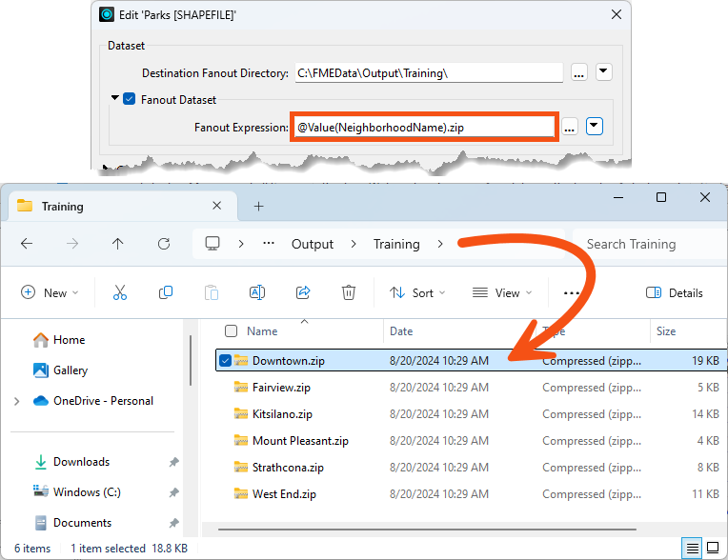Collapse the Fanout Dataset section triangle
This screenshot has height=560, width=728.
(x=114, y=98)
